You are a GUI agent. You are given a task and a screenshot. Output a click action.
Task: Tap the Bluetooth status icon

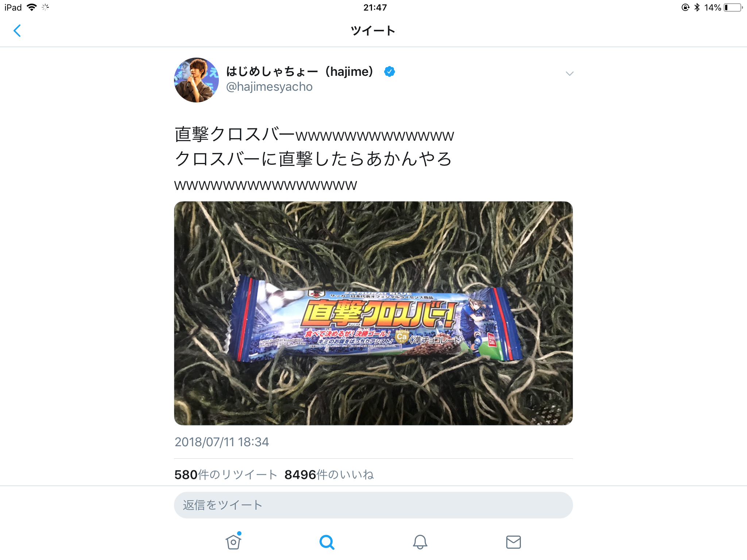coord(697,7)
